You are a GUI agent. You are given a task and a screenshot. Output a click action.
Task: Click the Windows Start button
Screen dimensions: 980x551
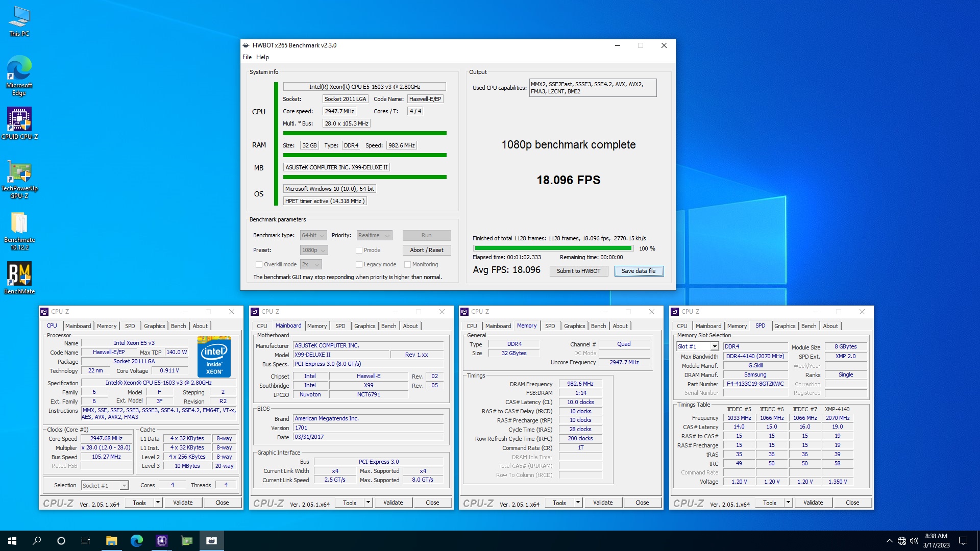(x=12, y=541)
